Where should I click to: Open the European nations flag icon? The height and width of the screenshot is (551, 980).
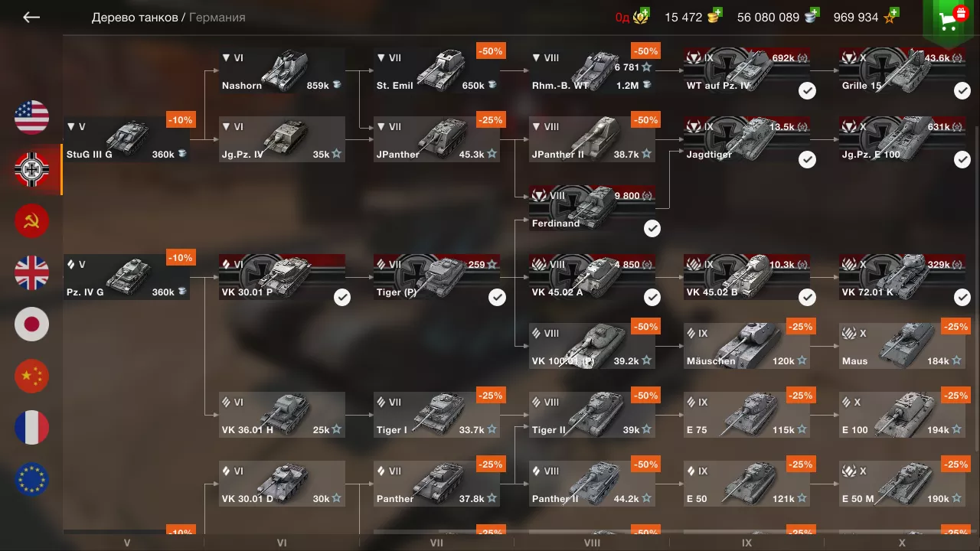(31, 480)
